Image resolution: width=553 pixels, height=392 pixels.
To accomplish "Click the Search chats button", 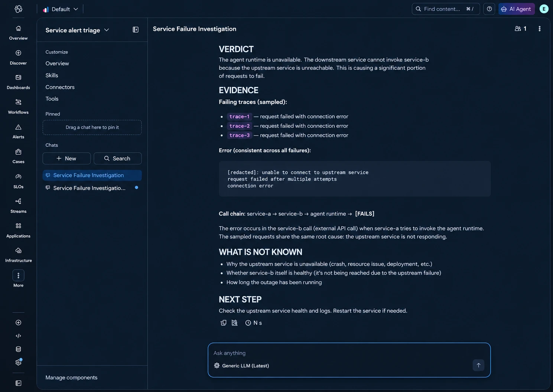I will click(117, 159).
